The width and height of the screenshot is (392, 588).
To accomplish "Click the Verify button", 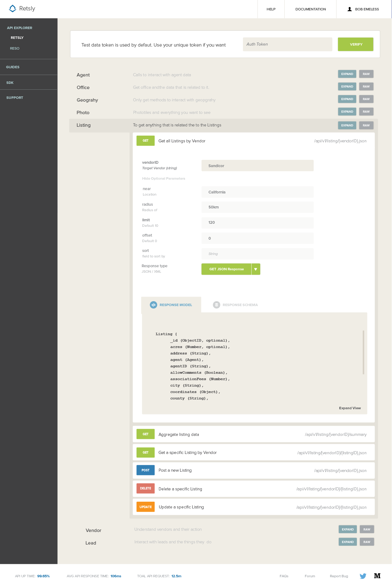I will (356, 44).
